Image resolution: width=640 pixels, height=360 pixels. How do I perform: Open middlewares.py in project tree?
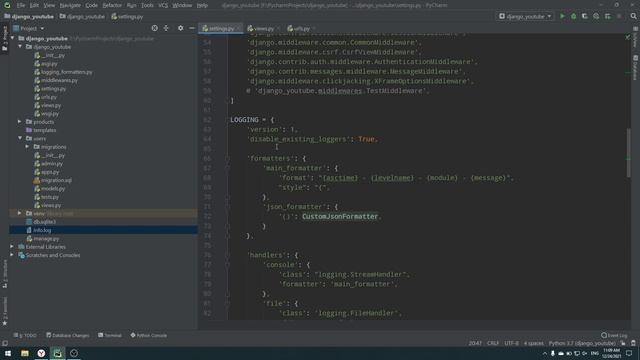click(59, 80)
